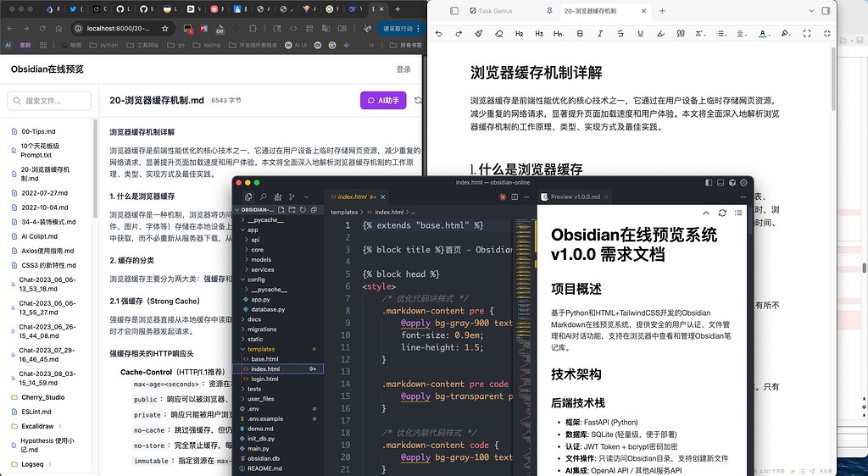Split the VS Code editor
The width and height of the screenshot is (868, 476).
pos(515,196)
